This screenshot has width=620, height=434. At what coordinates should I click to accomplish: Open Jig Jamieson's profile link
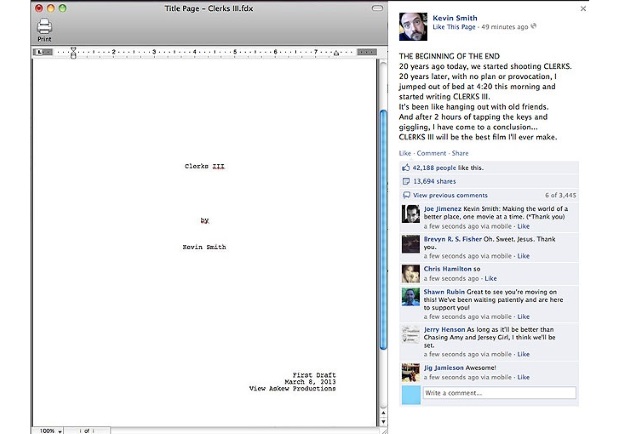coord(444,368)
